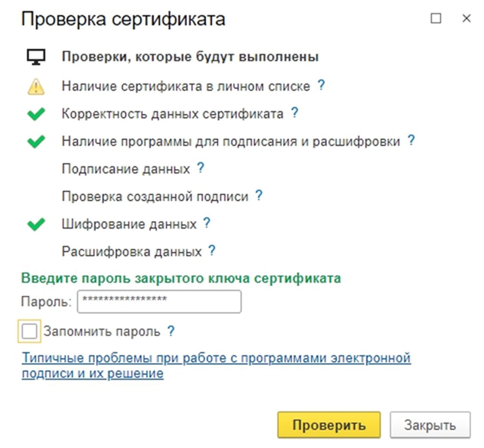Close dialog with the X button

pyautogui.click(x=466, y=18)
